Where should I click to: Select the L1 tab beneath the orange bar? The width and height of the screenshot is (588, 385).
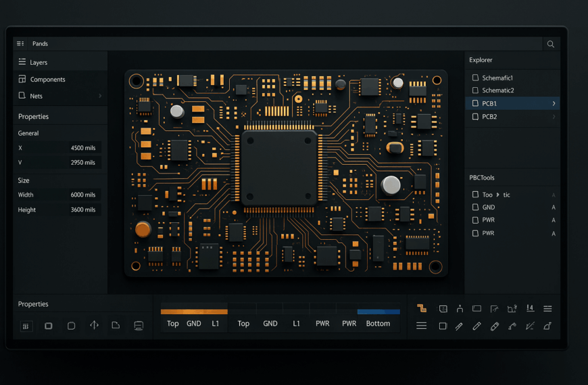[x=215, y=323]
